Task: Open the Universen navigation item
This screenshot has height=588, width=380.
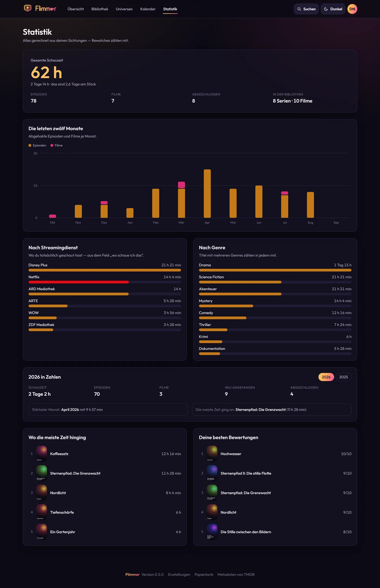Action: 124,9
